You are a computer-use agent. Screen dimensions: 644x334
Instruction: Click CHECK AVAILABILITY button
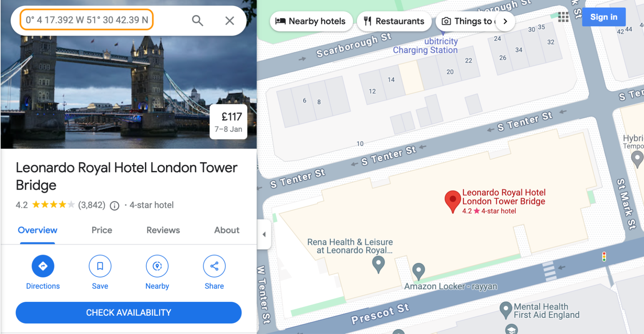point(129,312)
